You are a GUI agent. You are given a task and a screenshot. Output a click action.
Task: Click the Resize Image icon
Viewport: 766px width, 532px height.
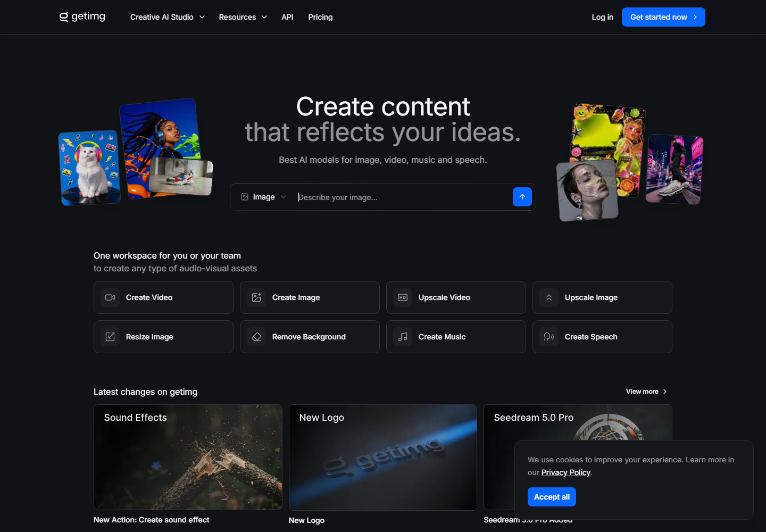(110, 337)
